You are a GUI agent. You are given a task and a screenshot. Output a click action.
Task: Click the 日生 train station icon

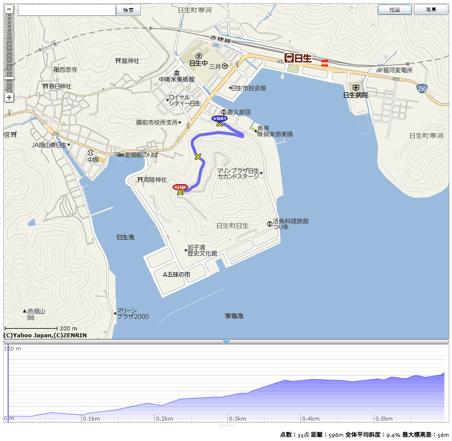coord(289,58)
